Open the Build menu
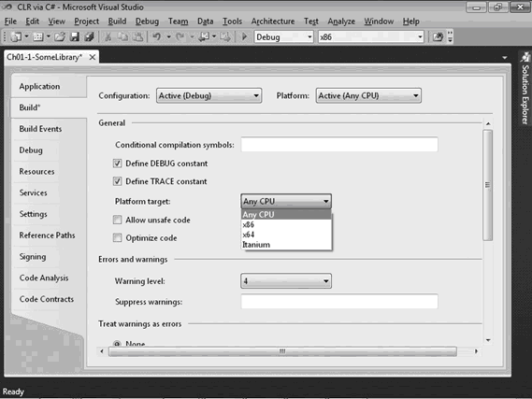Image resolution: width=532 pixels, height=399 pixels. [x=117, y=21]
